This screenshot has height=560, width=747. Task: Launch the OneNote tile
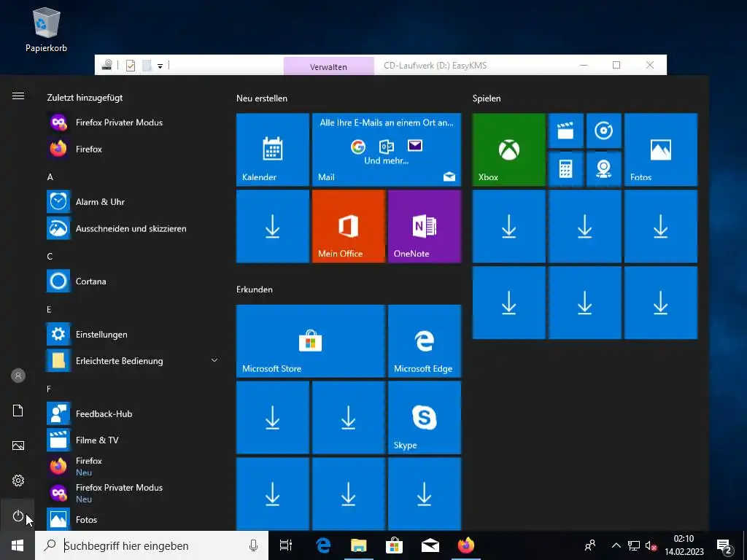click(425, 226)
